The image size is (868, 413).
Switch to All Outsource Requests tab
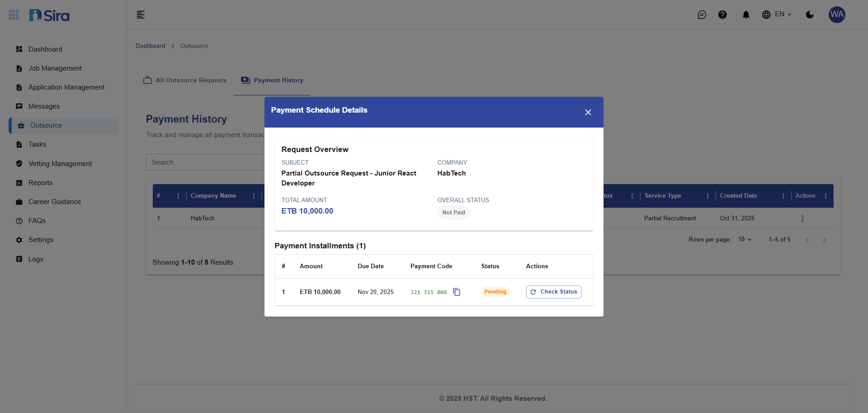point(185,81)
